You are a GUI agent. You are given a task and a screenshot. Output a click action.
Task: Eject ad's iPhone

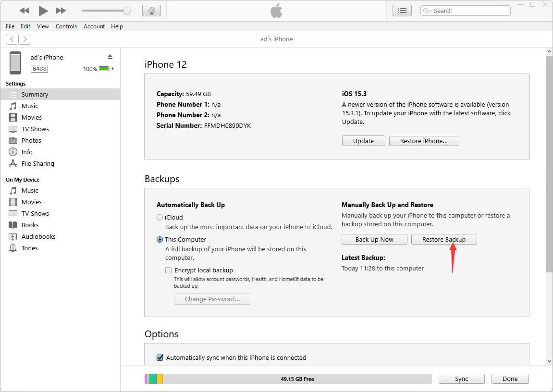click(110, 57)
